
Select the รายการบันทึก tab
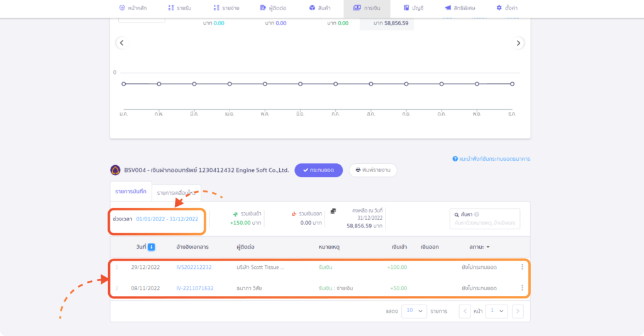click(x=131, y=191)
